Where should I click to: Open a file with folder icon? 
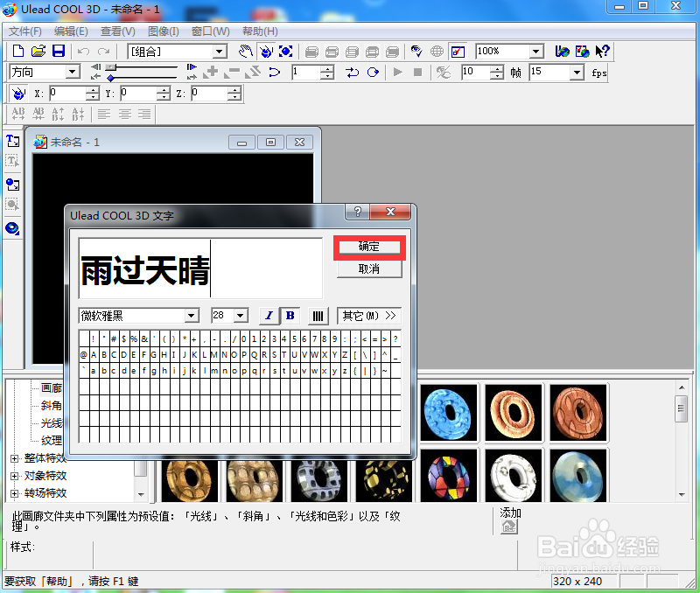click(x=38, y=51)
